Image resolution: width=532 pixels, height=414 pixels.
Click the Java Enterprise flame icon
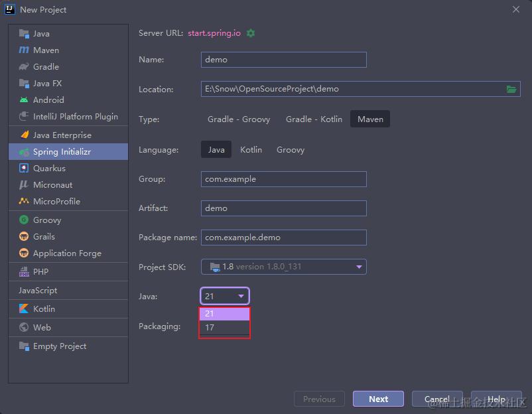[25, 135]
